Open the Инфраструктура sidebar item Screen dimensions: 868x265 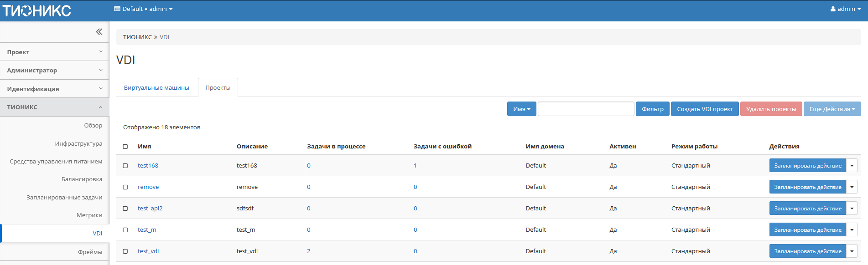coord(78,143)
